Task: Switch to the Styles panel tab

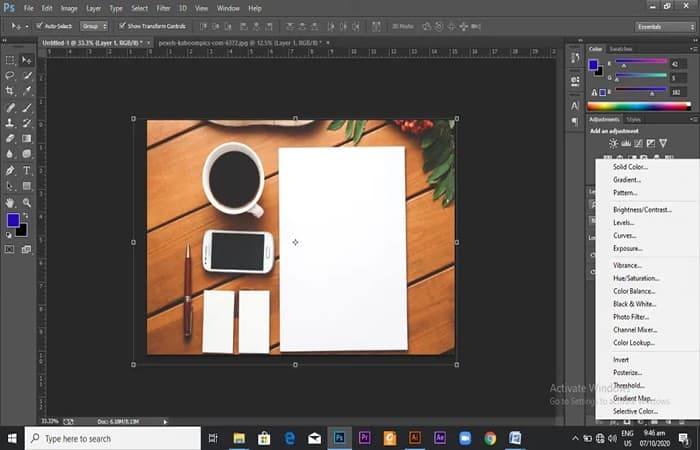Action: point(633,119)
